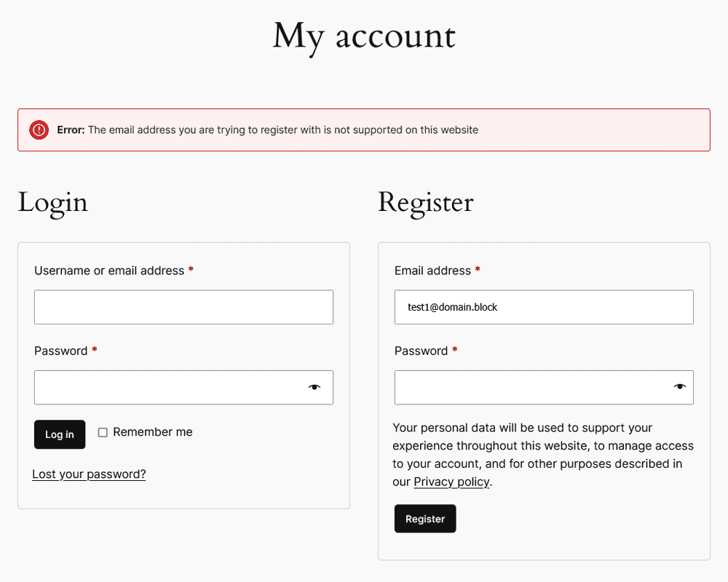The width and height of the screenshot is (728, 582).
Task: Enable the Remember me checkbox
Action: pos(103,433)
